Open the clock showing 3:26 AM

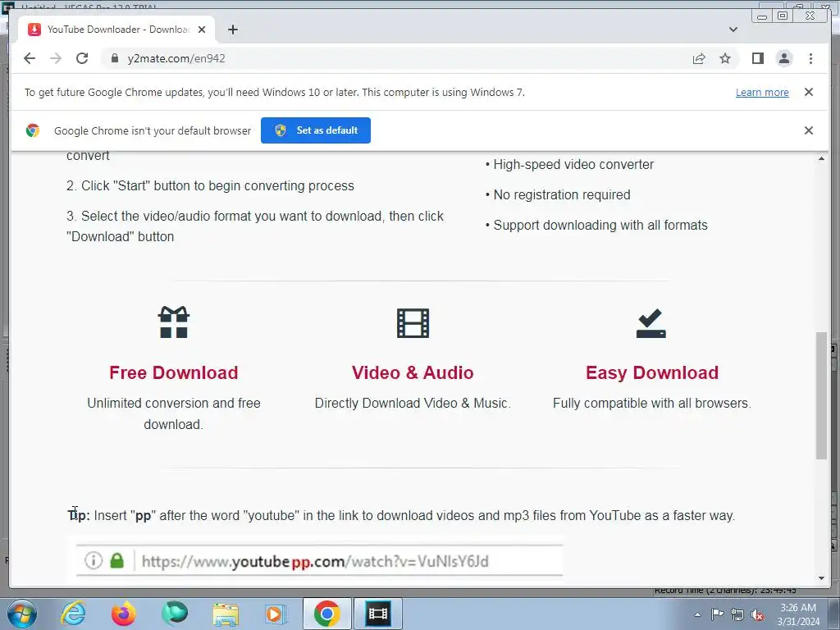(798, 614)
